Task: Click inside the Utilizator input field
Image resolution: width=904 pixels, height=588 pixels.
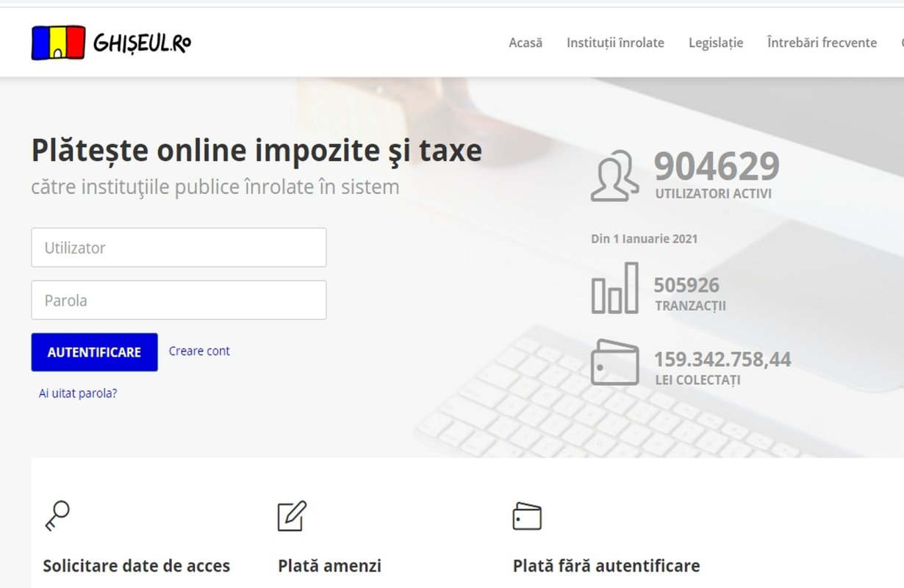Action: point(179,248)
